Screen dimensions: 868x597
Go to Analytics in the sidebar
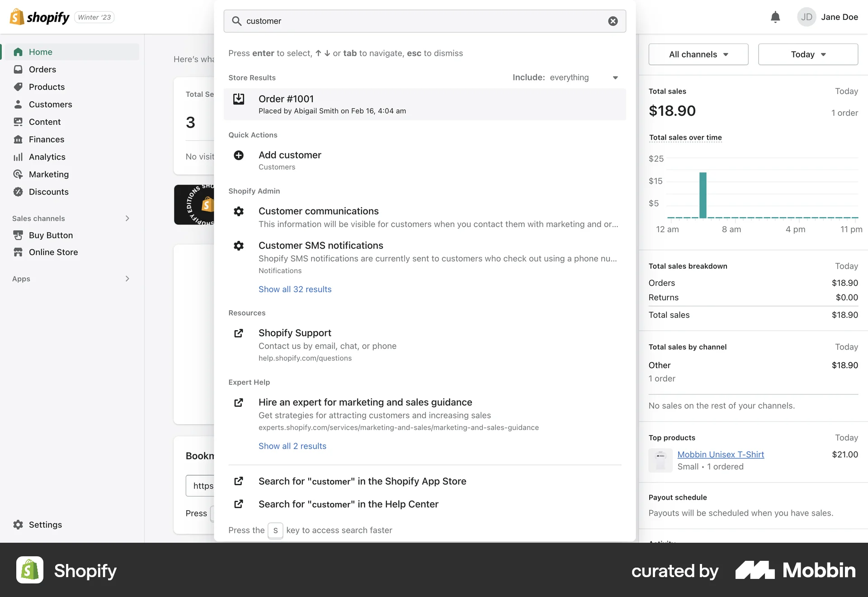click(x=47, y=156)
